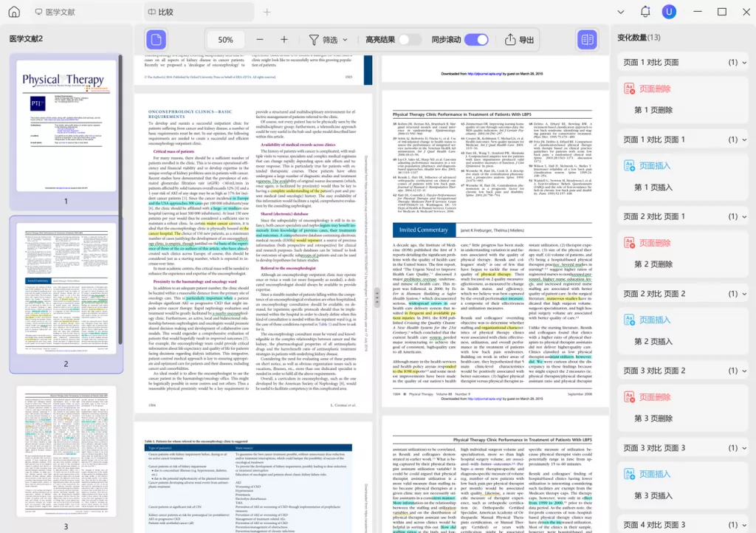Click the side-by-side comparison view icon

pyautogui.click(x=587, y=40)
